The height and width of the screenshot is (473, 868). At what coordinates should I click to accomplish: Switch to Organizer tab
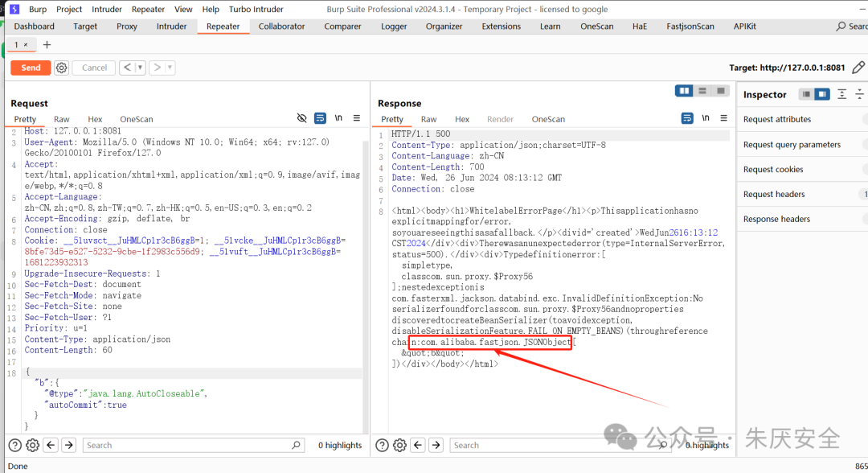pos(444,26)
